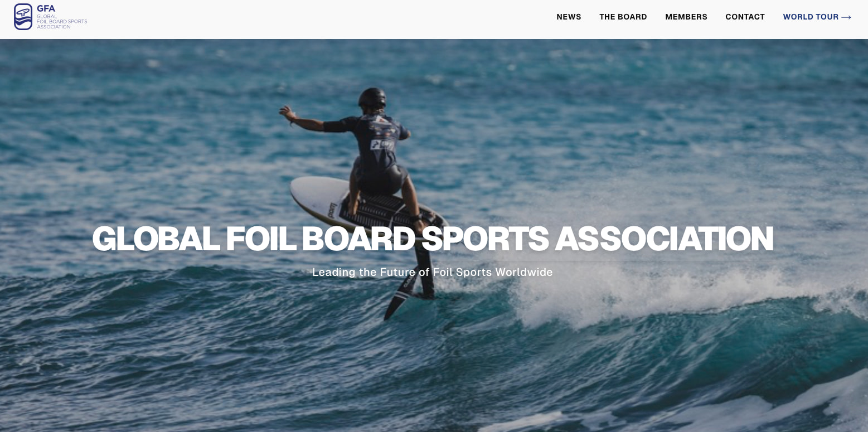Image resolution: width=868 pixels, height=432 pixels.
Task: Click the small logo tagline text under GFA
Action: tap(62, 22)
